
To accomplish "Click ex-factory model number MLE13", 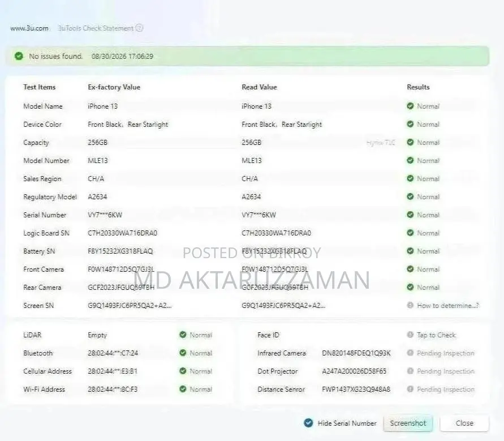I will (x=98, y=161).
